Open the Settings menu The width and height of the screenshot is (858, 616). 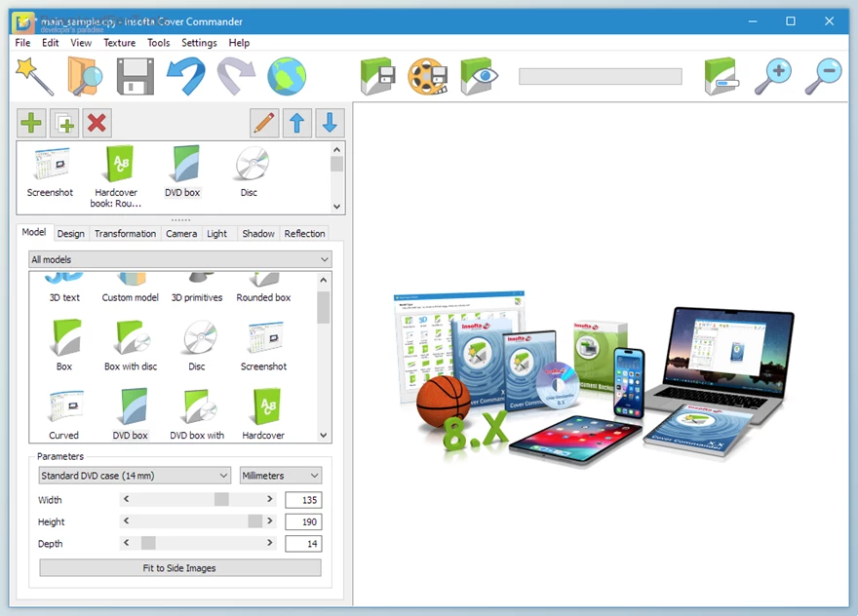point(199,43)
